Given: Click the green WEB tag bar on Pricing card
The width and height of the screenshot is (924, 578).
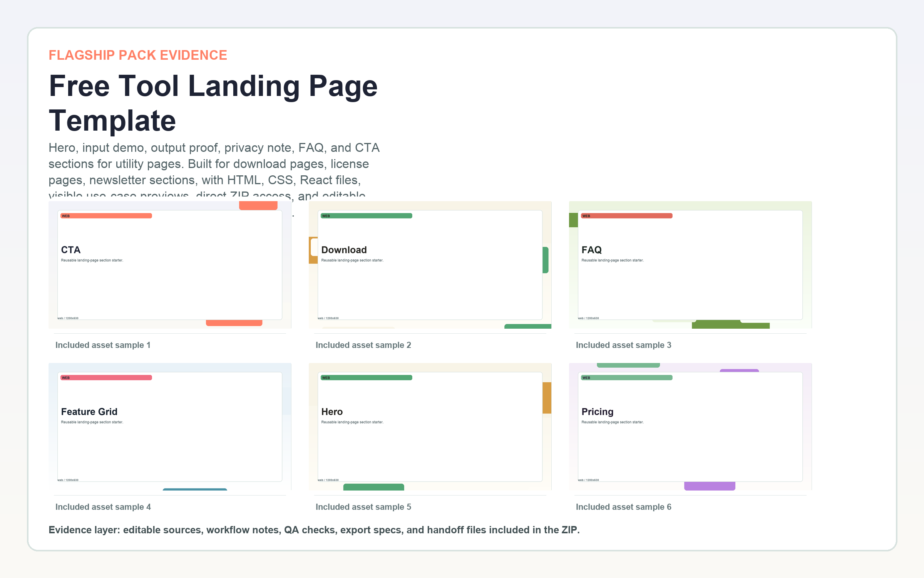Looking at the screenshot, I should 627,378.
